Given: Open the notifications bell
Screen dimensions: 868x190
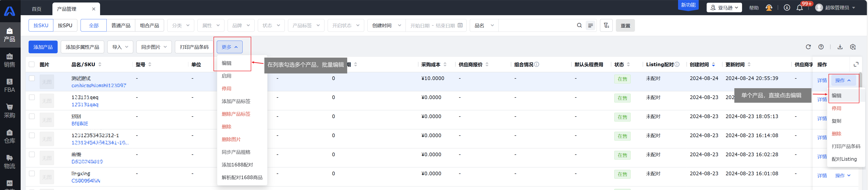Looking at the screenshot, I should click(x=800, y=8).
